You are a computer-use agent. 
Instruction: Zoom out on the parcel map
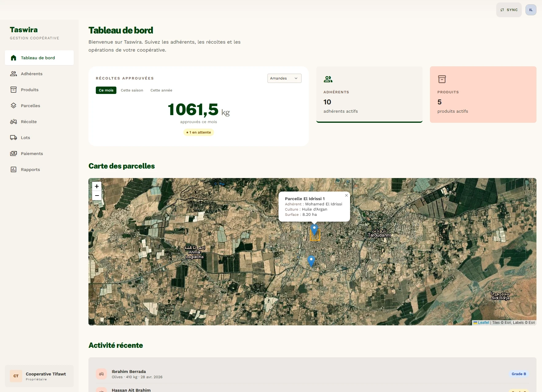(97, 196)
